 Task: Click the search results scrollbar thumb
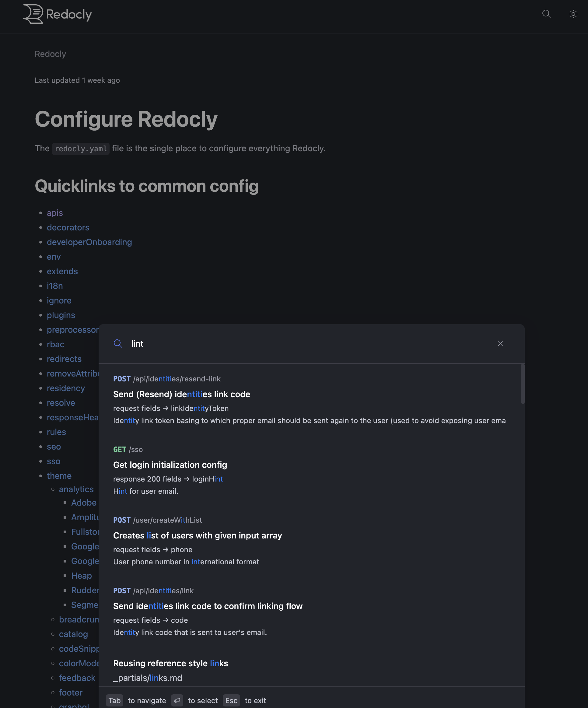[x=523, y=384]
